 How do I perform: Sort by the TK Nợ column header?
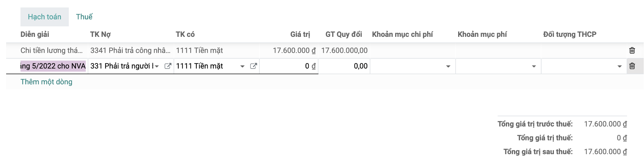pos(100,34)
